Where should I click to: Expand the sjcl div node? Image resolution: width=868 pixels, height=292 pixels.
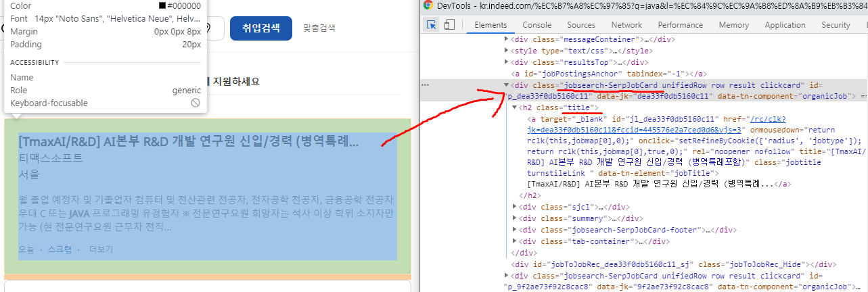514,207
